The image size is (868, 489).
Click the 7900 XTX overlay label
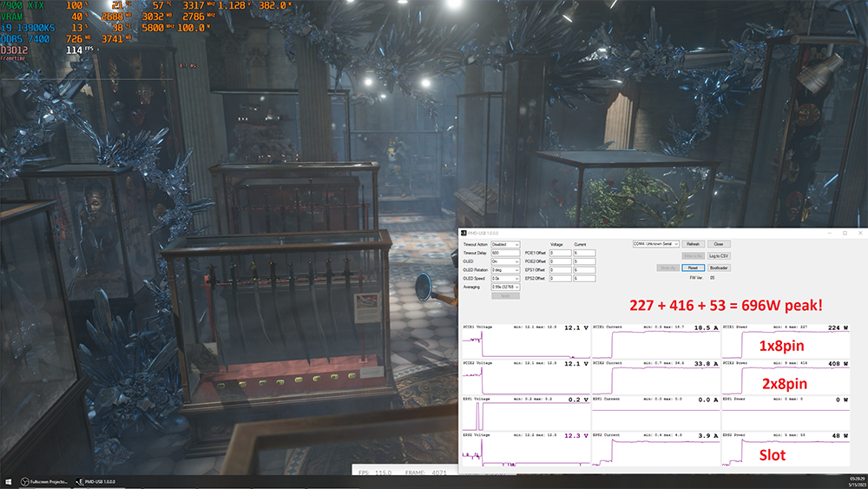[23, 5]
